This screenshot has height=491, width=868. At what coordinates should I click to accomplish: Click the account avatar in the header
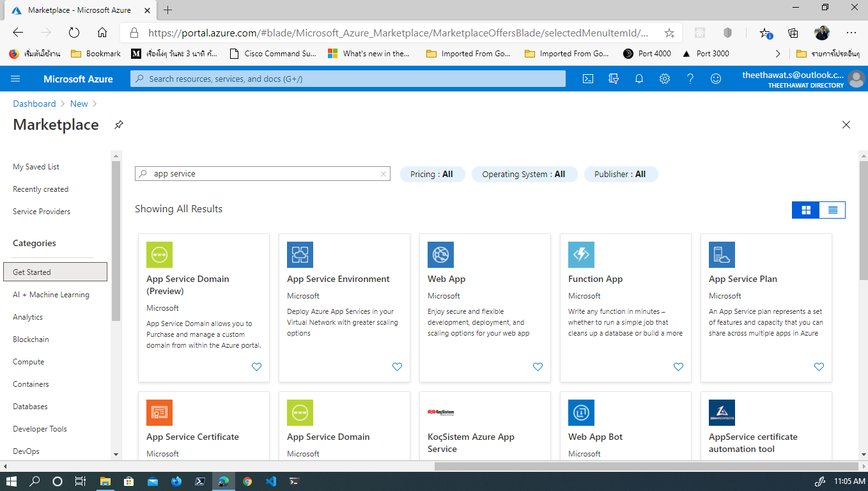point(856,79)
